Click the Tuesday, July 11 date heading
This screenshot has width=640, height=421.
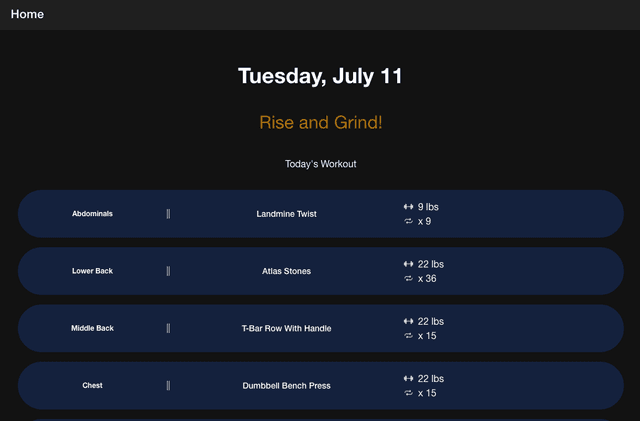pyautogui.click(x=320, y=76)
